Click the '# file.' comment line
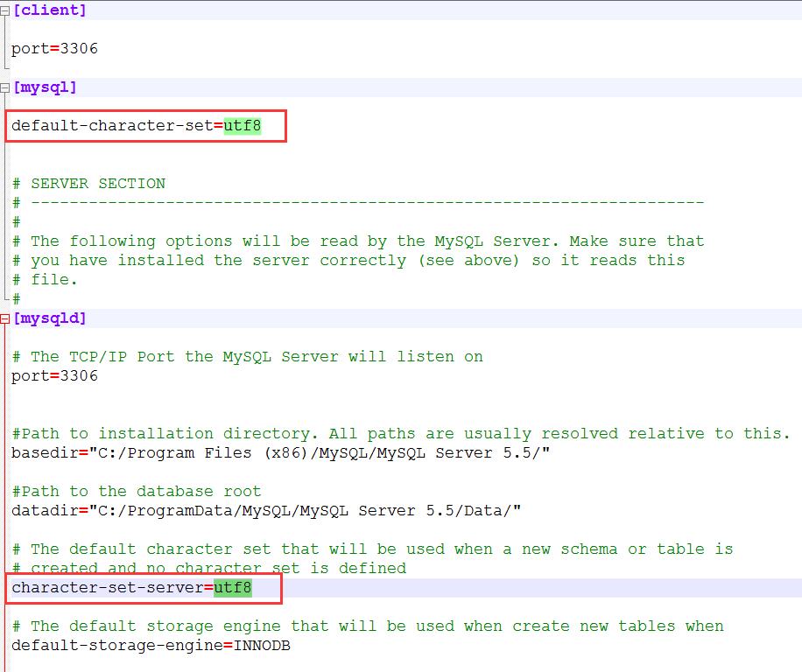Image resolution: width=802 pixels, height=672 pixels. pos(45,280)
